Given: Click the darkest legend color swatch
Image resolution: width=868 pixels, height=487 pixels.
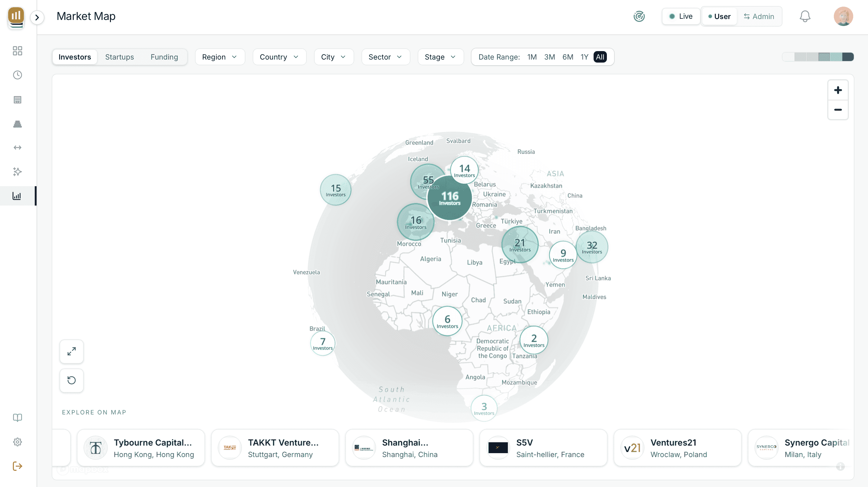Looking at the screenshot, I should [x=848, y=57].
